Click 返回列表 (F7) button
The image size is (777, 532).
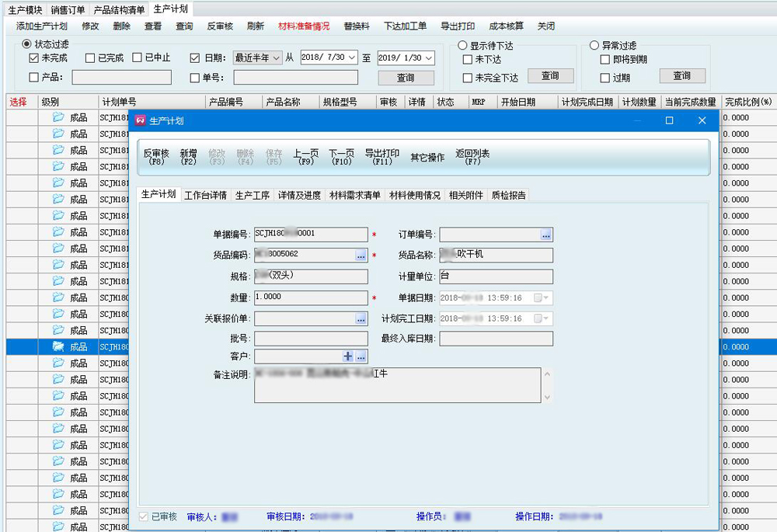click(472, 157)
